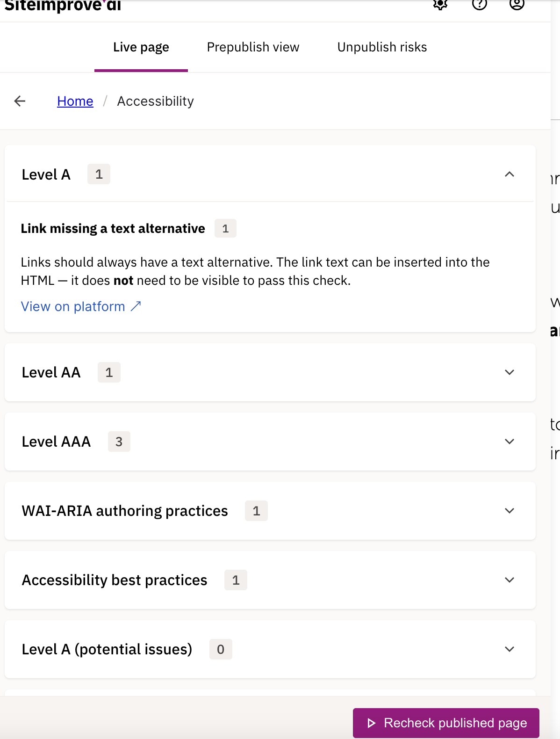Recheck the published page
Viewport: 560px width, 739px height.
(x=446, y=723)
